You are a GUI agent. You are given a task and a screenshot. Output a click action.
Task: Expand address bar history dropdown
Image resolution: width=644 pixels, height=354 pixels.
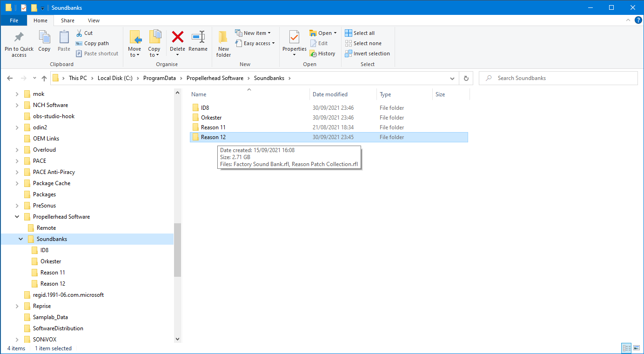(x=452, y=78)
